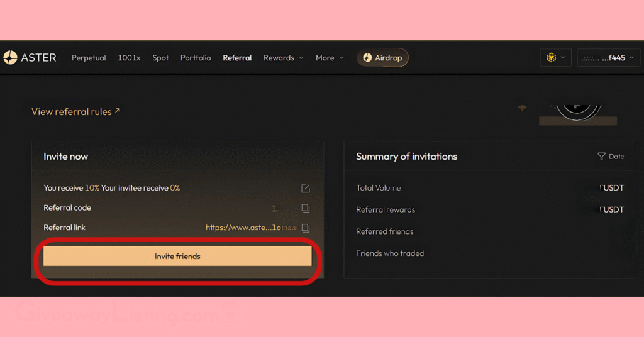644x337 pixels.
Task: Switch to the Spot page
Action: click(x=160, y=58)
